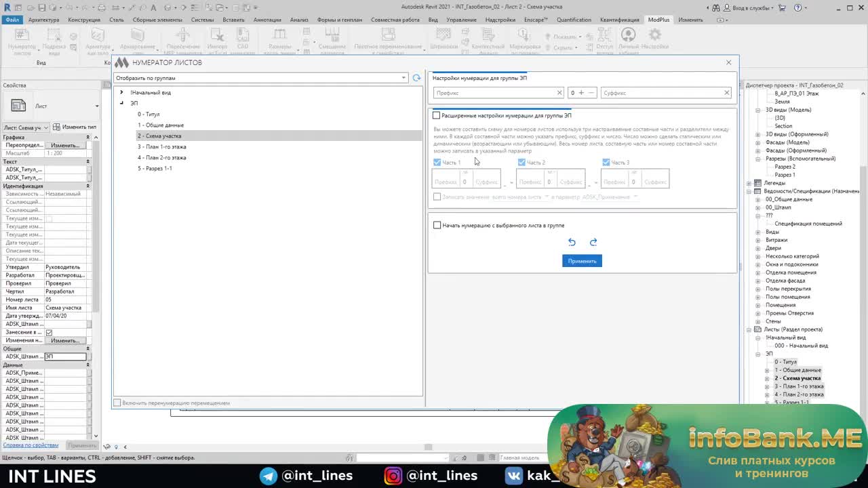This screenshot has width=868, height=488.
Task: Open the Отступ ribbon tool
Action: (x=605, y=42)
